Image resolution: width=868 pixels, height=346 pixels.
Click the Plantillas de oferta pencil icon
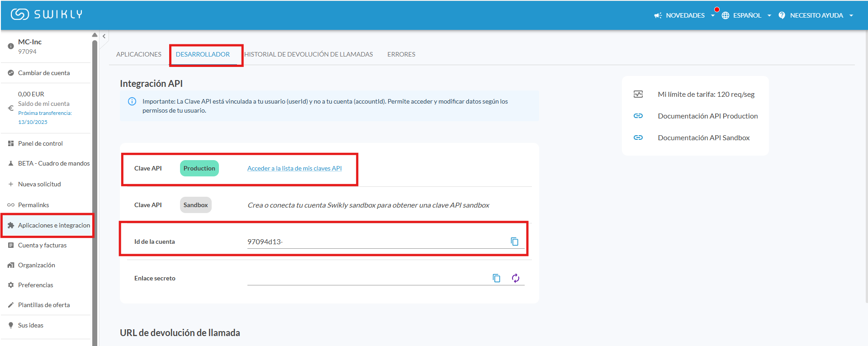(11, 305)
